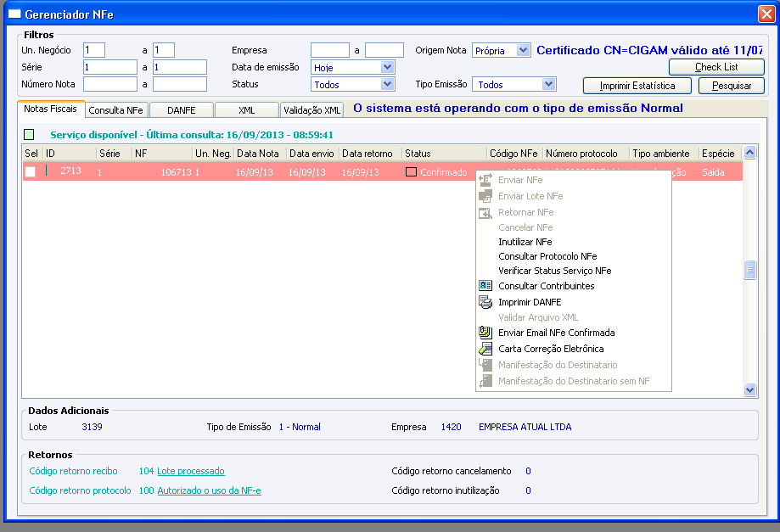780x532 pixels.
Task: Click the green Serviço disponível status indicator
Action: pyautogui.click(x=29, y=134)
